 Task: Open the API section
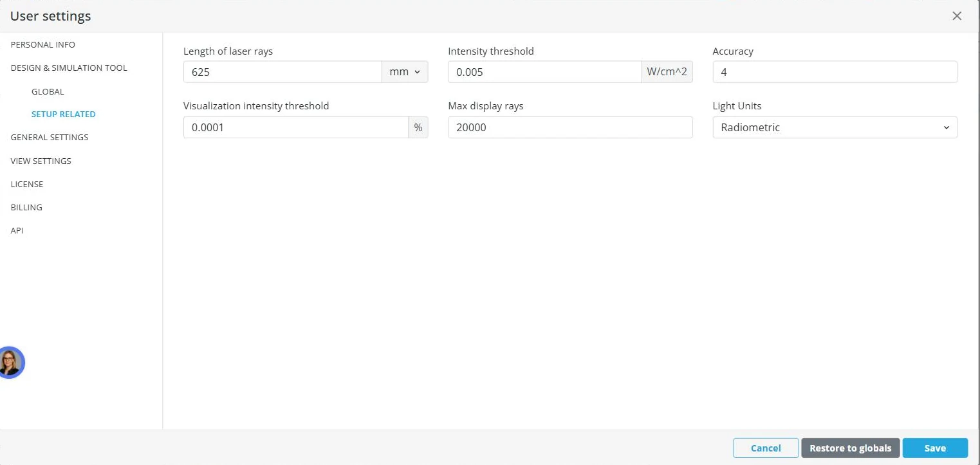(17, 230)
